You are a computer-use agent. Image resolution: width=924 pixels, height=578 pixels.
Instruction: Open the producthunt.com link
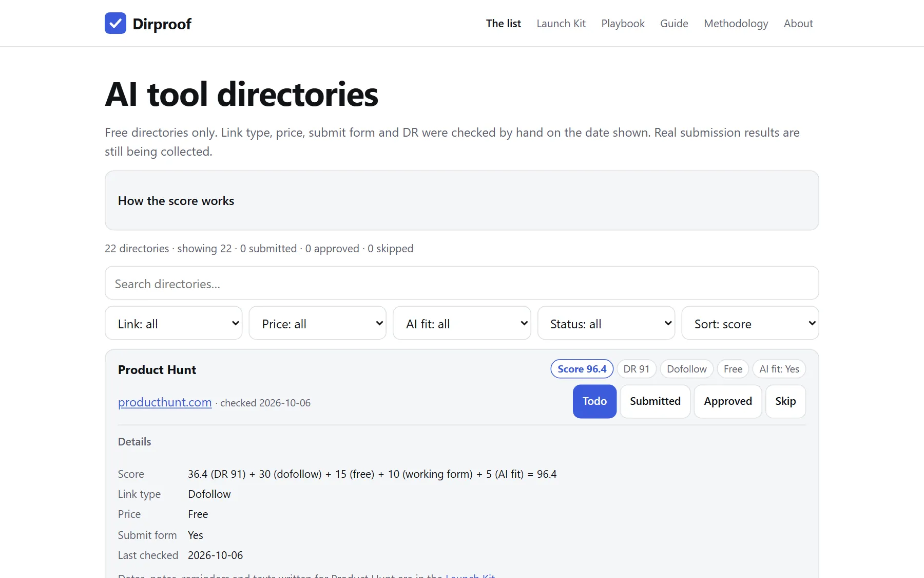click(165, 402)
